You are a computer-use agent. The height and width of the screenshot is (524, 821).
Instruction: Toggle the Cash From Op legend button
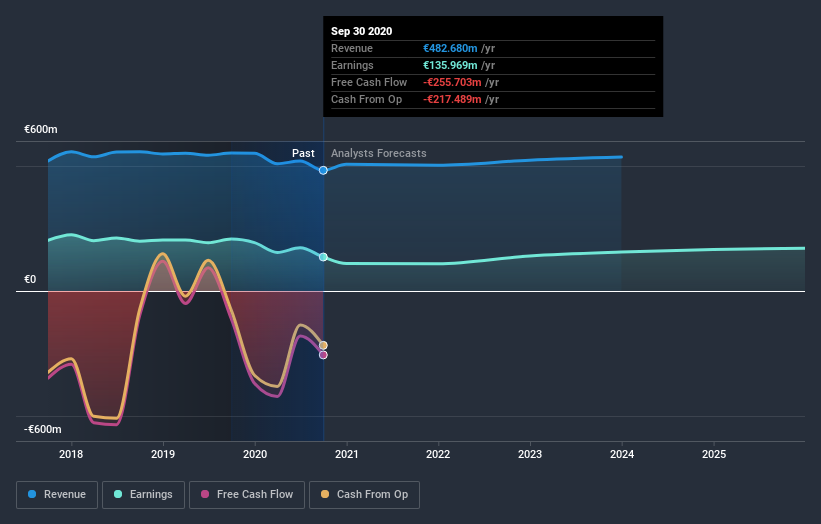(x=364, y=495)
